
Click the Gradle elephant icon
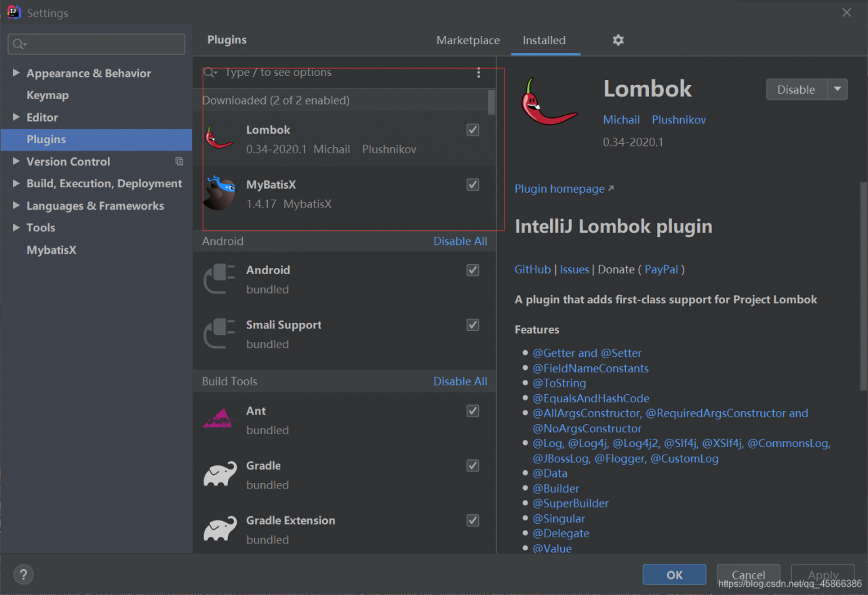[220, 474]
